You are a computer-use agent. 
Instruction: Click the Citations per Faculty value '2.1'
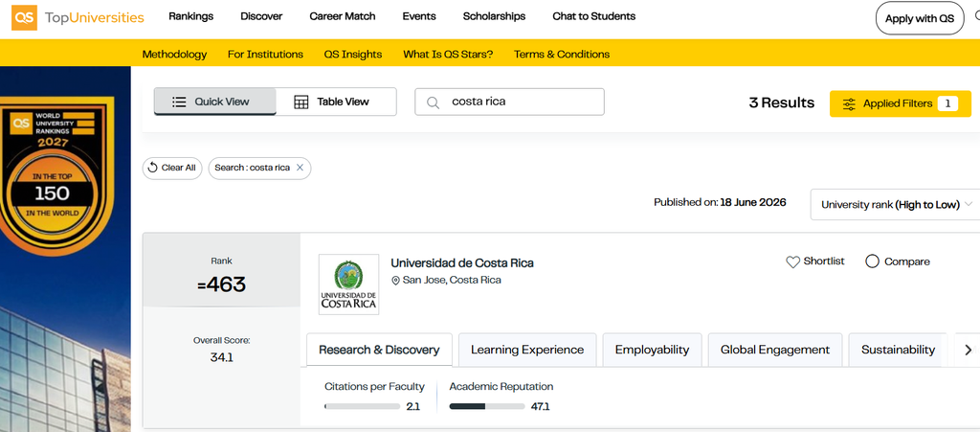[x=413, y=407]
